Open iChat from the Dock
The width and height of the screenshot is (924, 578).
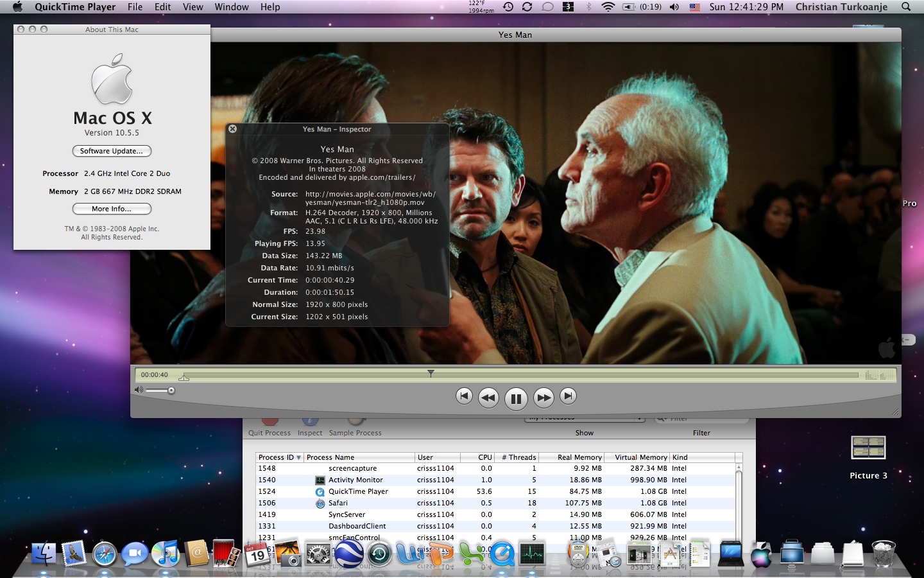135,553
